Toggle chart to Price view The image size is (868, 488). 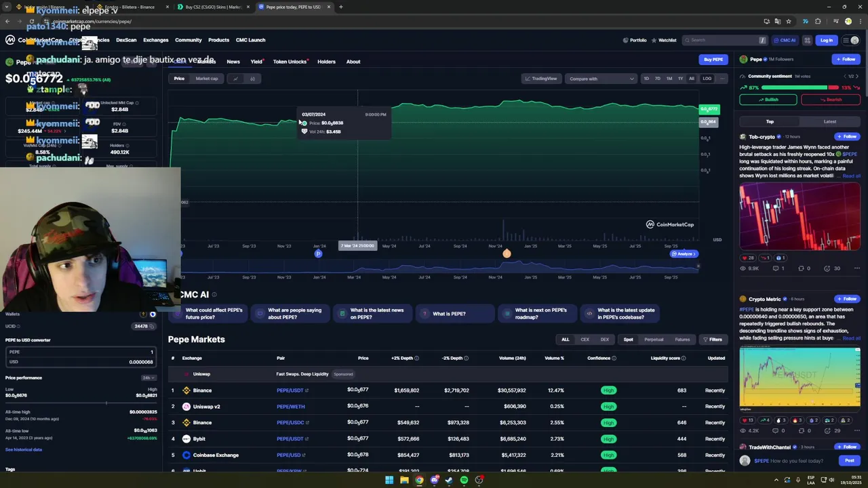179,79
